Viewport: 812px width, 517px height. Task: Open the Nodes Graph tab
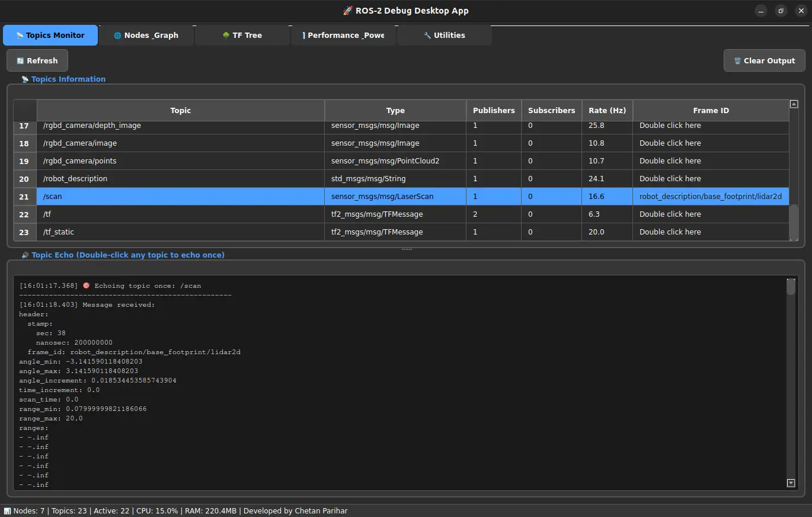[x=146, y=36]
